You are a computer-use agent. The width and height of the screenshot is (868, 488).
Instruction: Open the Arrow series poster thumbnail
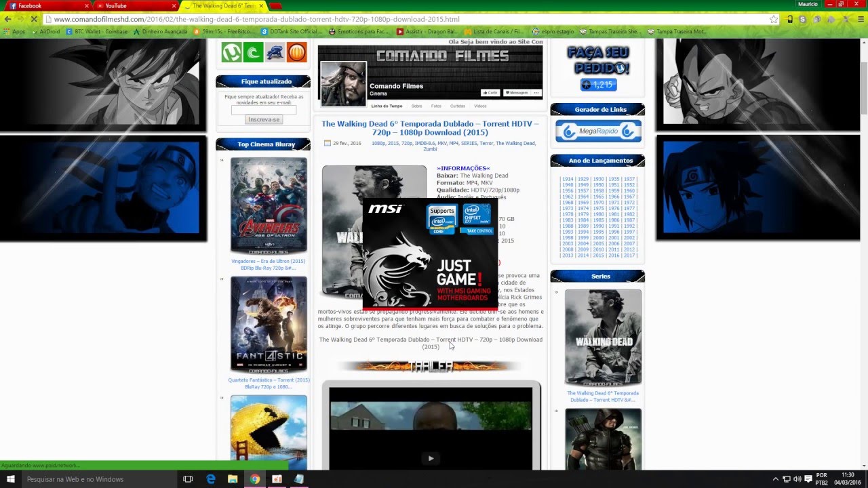tap(603, 439)
